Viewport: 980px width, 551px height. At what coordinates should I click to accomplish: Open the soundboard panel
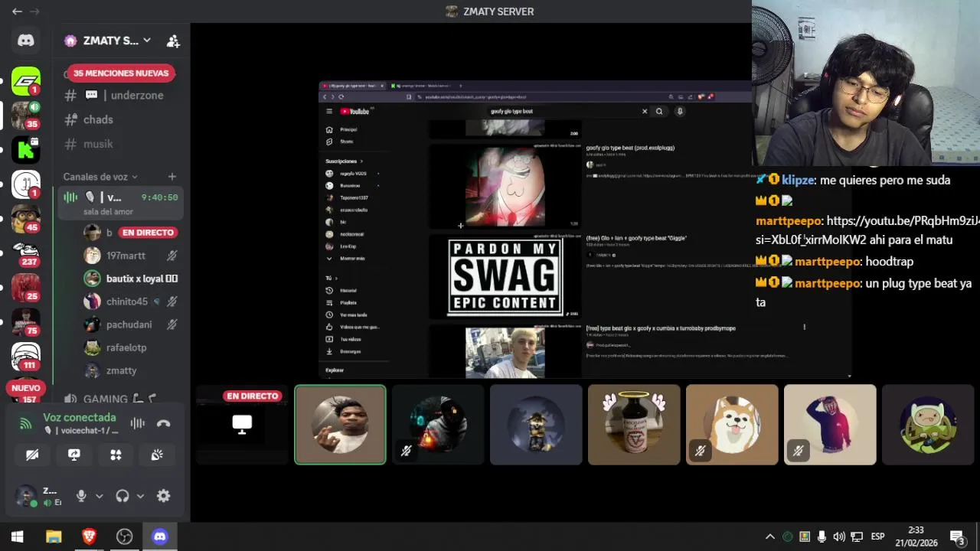click(157, 455)
